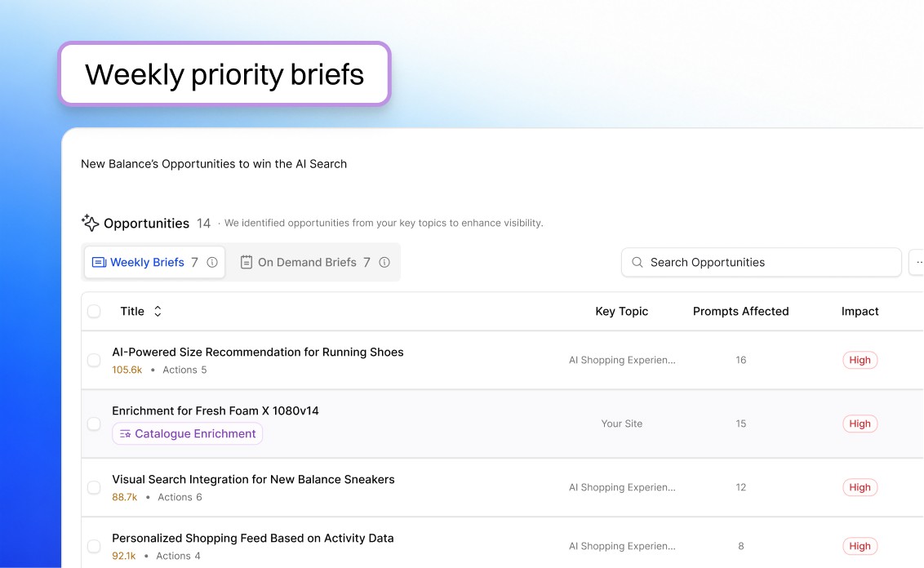
Task: Click AI Shopping Experien... in AI-Powered Size row
Action: tap(622, 360)
